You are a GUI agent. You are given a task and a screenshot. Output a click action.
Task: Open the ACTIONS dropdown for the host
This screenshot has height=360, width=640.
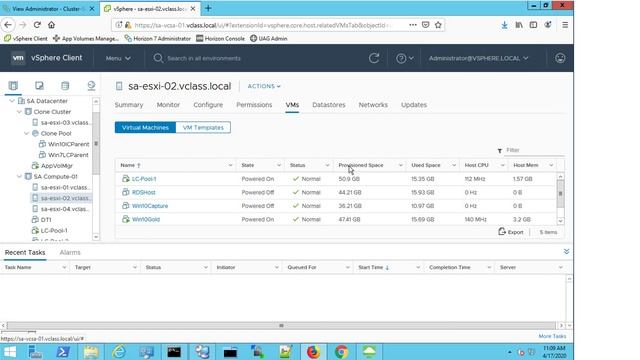coord(264,86)
